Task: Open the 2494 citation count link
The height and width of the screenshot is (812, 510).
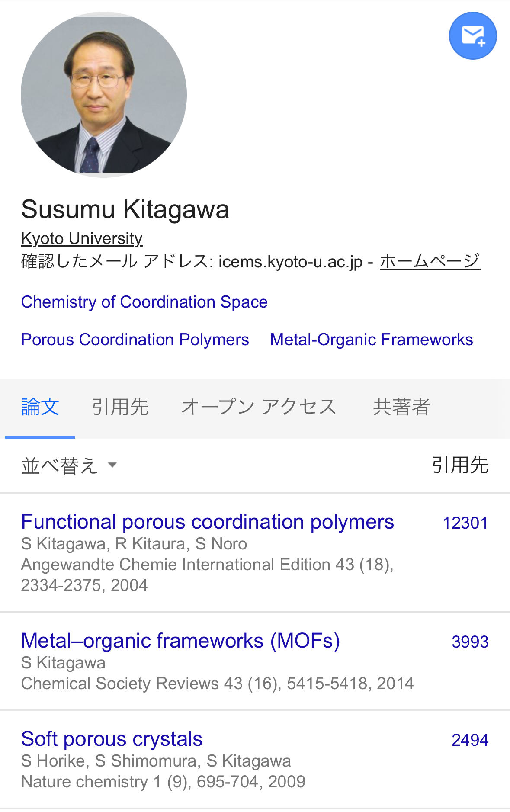Action: tap(470, 740)
